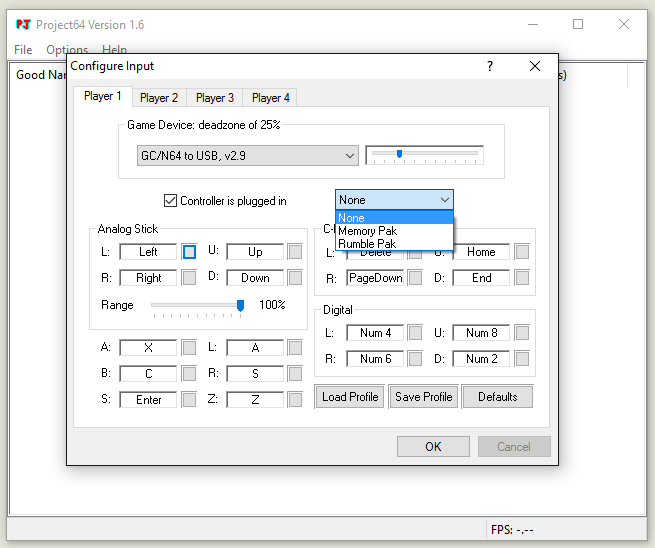Click the small box beside Digital Num 4

click(x=415, y=333)
